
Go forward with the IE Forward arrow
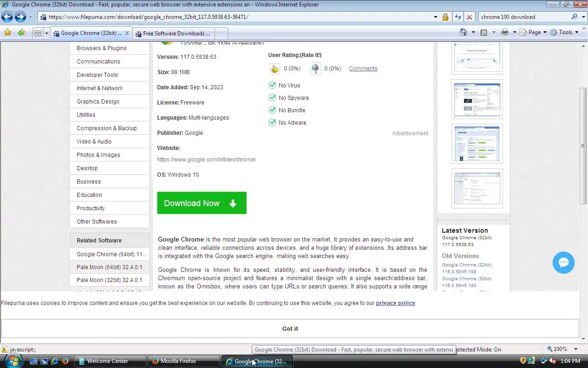click(x=20, y=17)
